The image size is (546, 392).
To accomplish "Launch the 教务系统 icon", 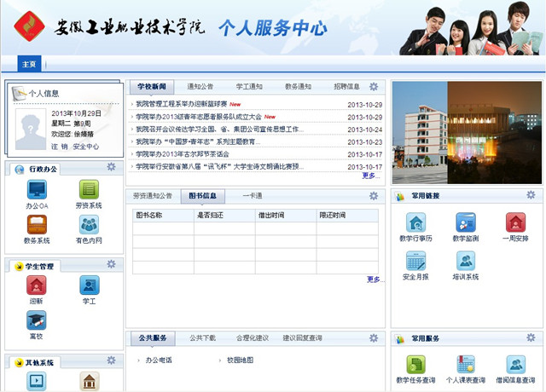I will tap(37, 225).
